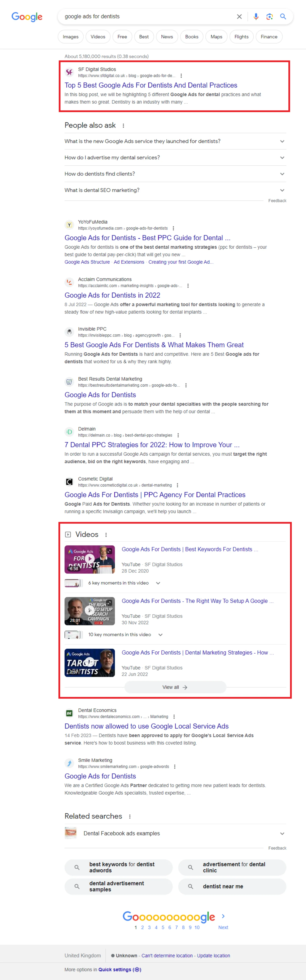Click the Google logo
Image resolution: width=306 pixels, height=980 pixels.
point(27,17)
